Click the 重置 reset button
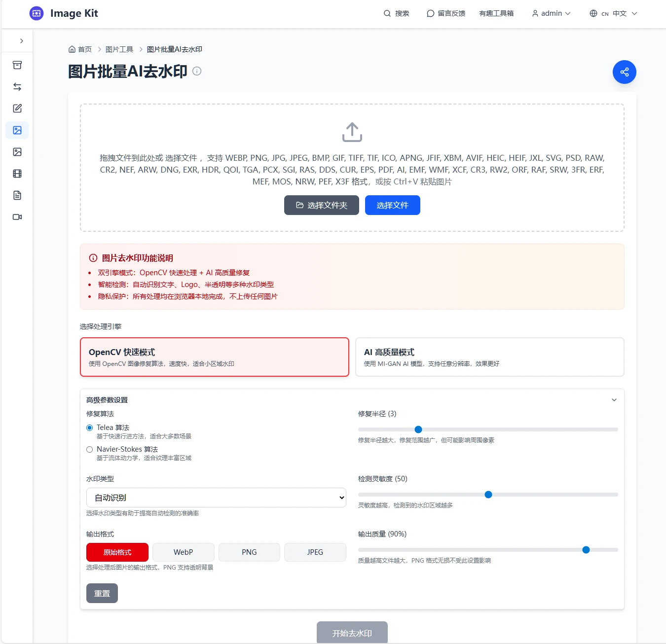The image size is (666, 644). tap(102, 593)
